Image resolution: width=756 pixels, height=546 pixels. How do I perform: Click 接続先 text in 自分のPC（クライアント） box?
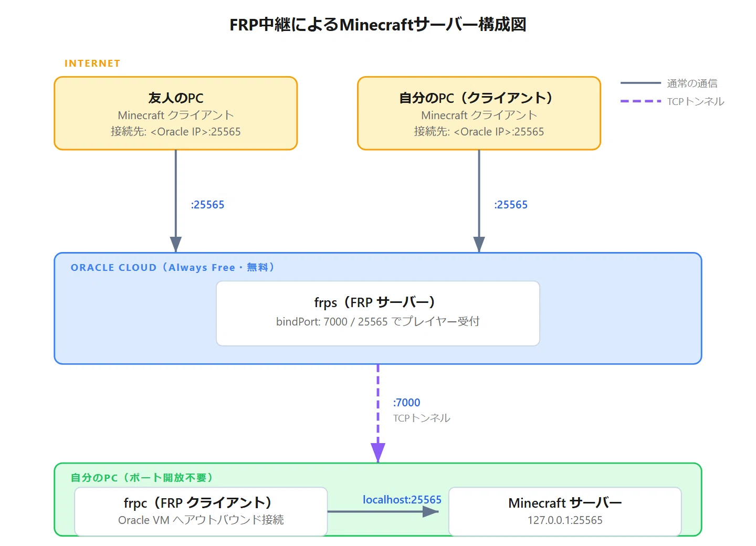tap(479, 132)
